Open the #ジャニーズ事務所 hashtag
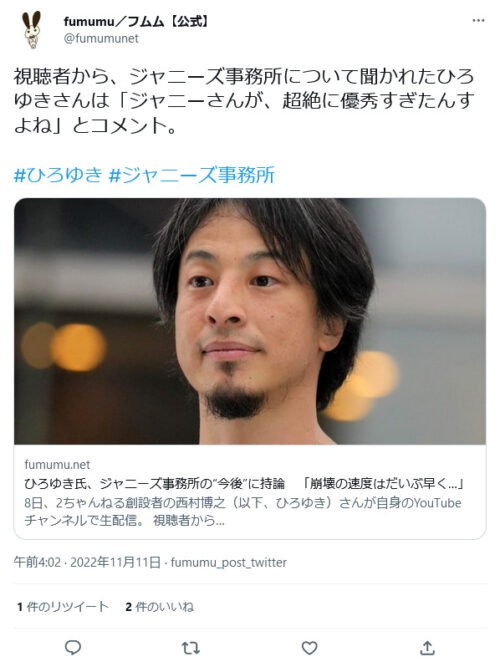Image resolution: width=500 pixels, height=667 pixels. pos(192,175)
